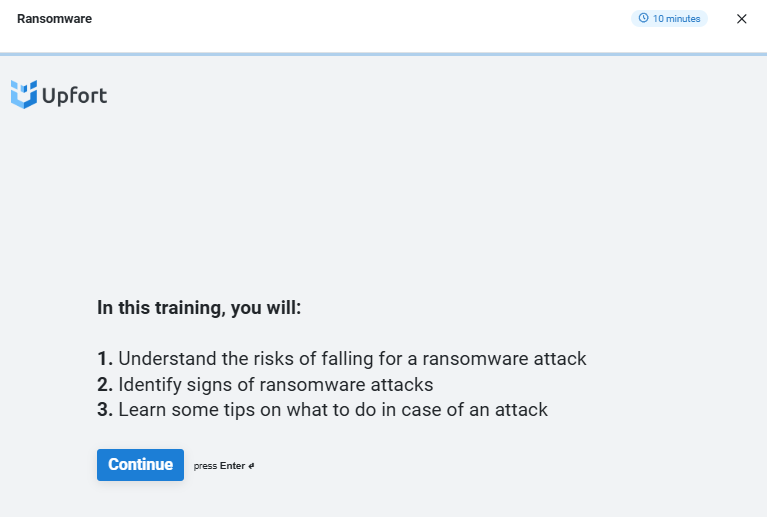The height and width of the screenshot is (517, 767).
Task: Click the words ransomware attack ending item one
Action: [504, 359]
